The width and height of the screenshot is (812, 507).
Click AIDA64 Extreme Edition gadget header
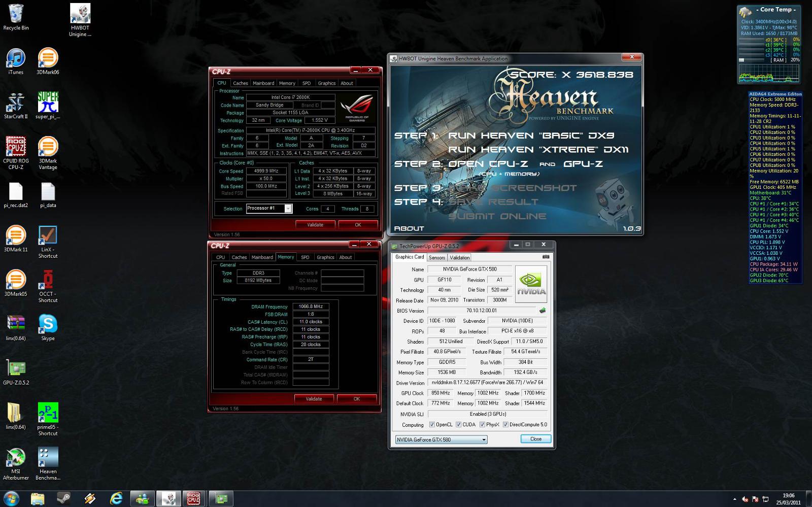click(x=775, y=94)
